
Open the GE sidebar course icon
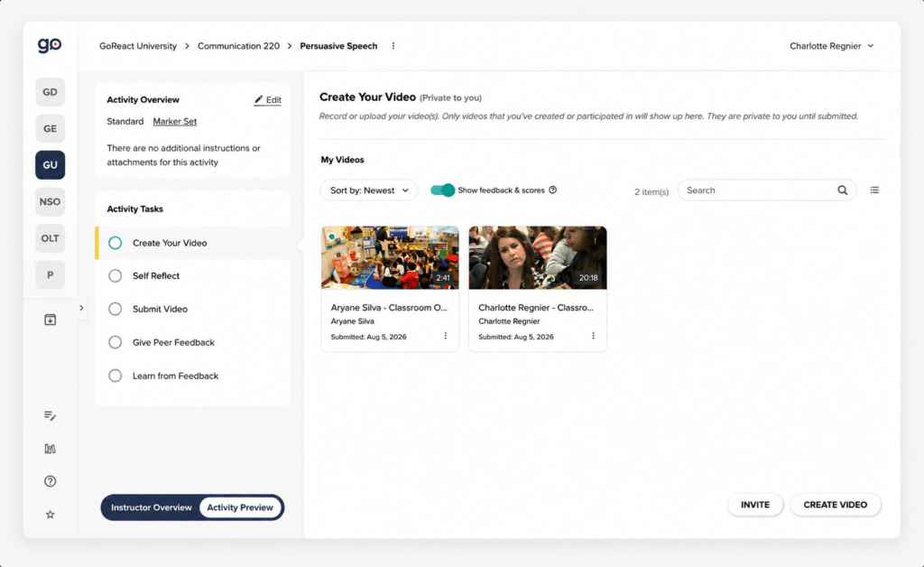[x=51, y=128]
